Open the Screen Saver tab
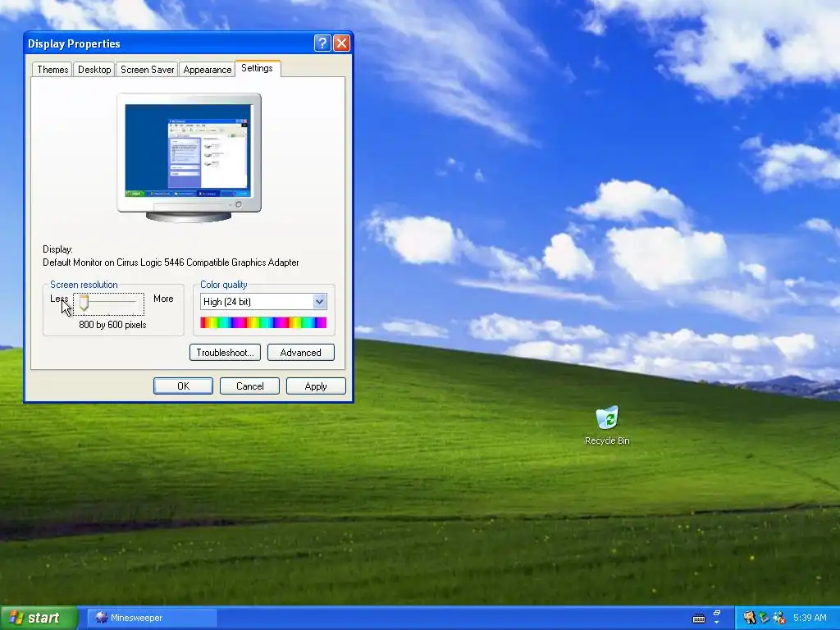Screen dimensions: 840x630 pos(148,70)
